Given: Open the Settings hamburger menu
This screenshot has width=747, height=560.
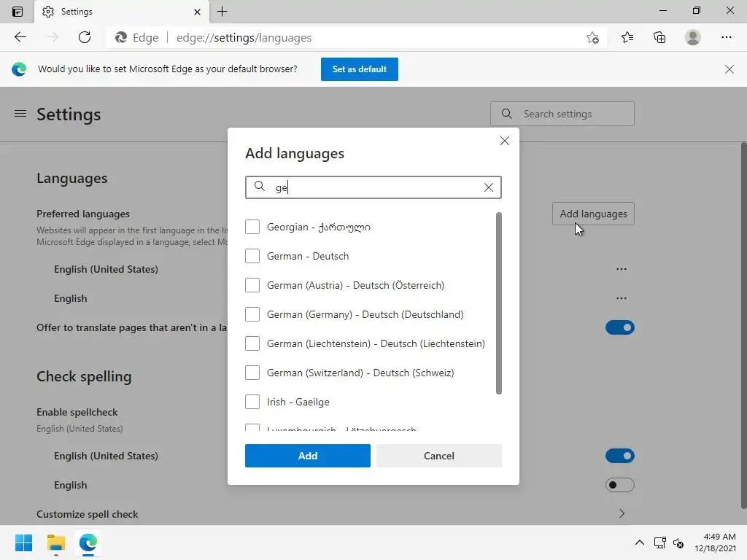Looking at the screenshot, I should (20, 114).
